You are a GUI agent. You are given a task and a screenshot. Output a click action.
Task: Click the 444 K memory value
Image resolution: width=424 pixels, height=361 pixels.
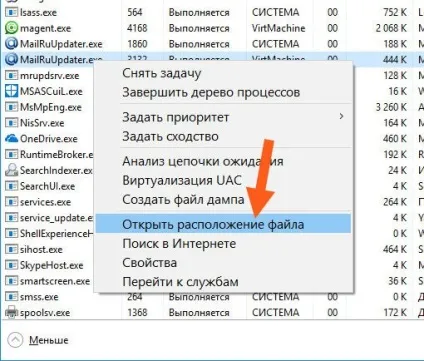point(395,60)
